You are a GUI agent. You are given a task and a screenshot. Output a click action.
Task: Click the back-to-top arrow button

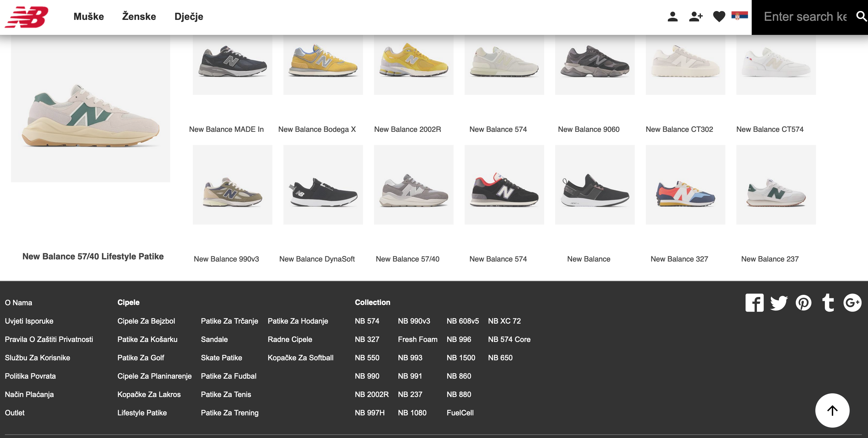point(832,410)
